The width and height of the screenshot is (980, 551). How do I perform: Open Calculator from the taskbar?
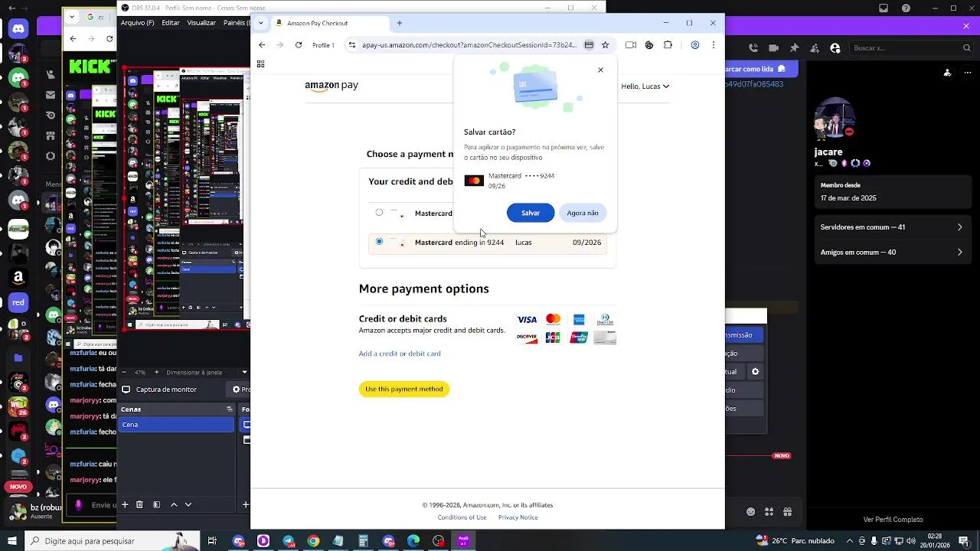tap(364, 541)
